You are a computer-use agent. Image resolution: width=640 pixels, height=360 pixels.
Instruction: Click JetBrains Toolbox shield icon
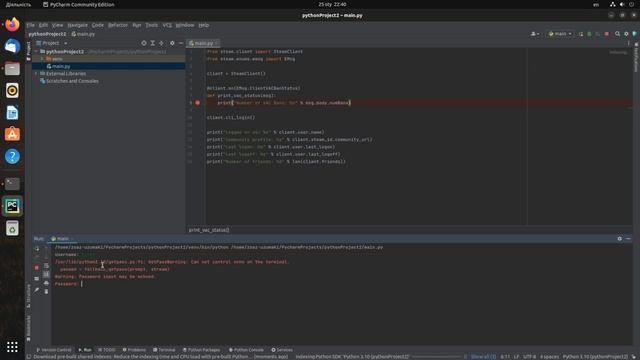tap(635, 34)
